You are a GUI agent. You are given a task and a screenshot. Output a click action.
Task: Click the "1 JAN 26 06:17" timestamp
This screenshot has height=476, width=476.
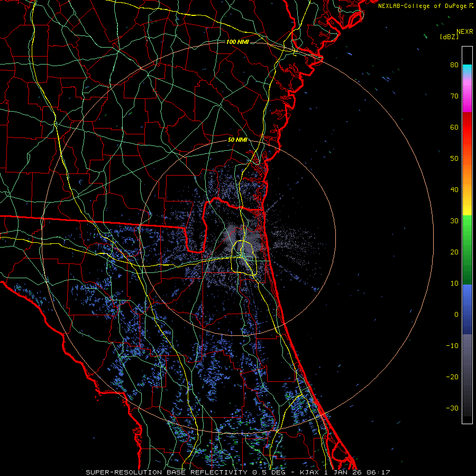[358, 472]
